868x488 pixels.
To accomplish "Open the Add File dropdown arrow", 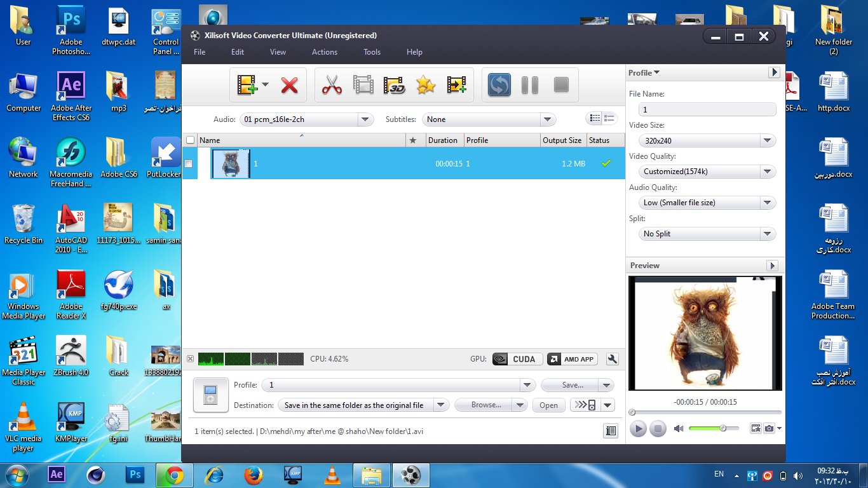I will pos(265,85).
